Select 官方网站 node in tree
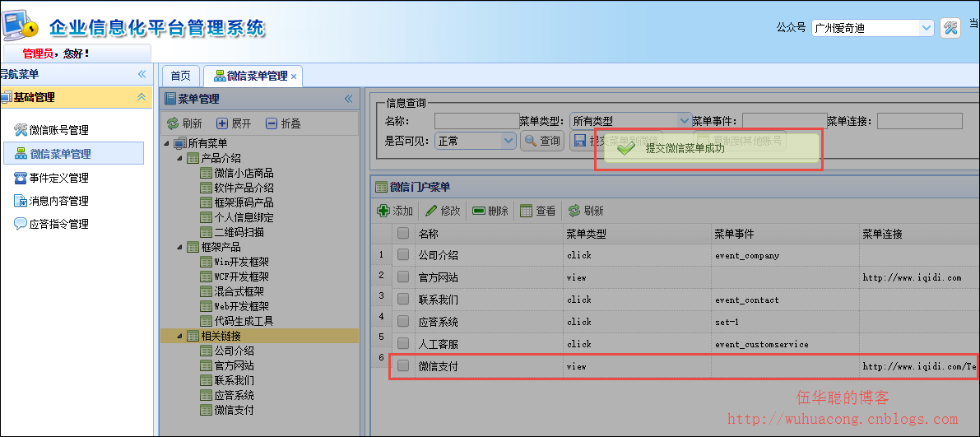This screenshot has height=437, width=980. click(234, 365)
